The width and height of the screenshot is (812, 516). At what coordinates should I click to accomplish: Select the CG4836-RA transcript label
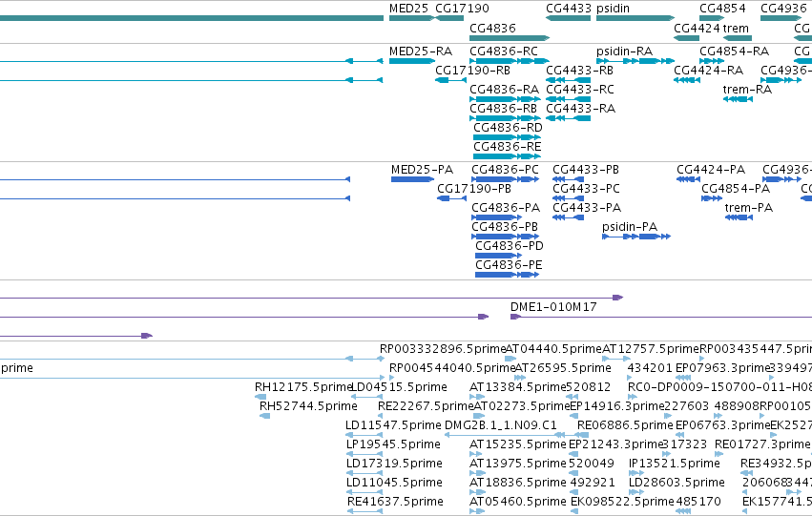(x=505, y=90)
